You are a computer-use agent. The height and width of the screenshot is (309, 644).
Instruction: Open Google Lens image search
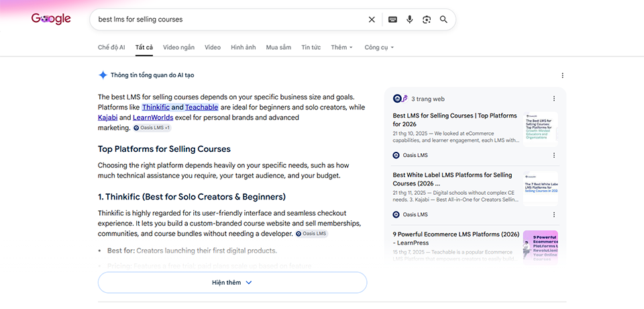[x=427, y=19]
